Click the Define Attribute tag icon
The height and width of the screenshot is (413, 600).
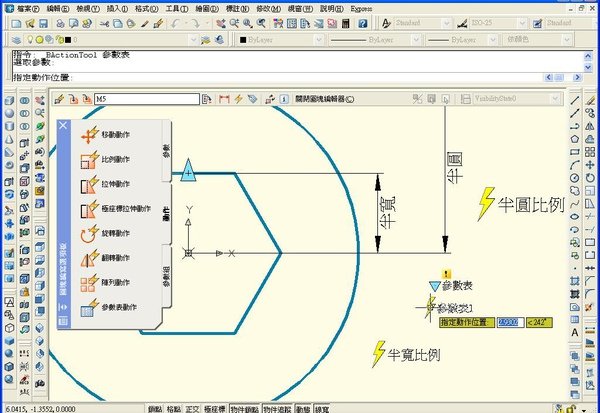(252, 99)
